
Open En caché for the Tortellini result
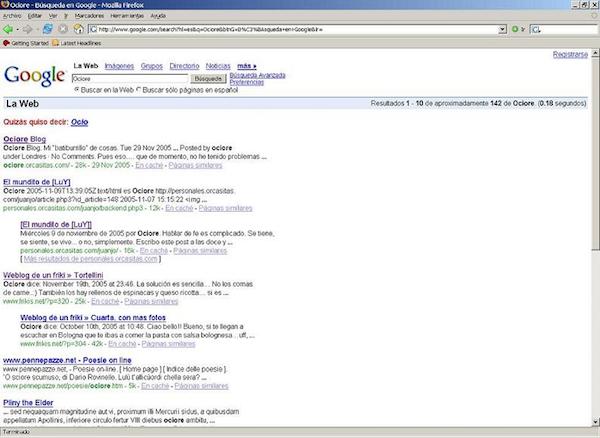(105, 301)
